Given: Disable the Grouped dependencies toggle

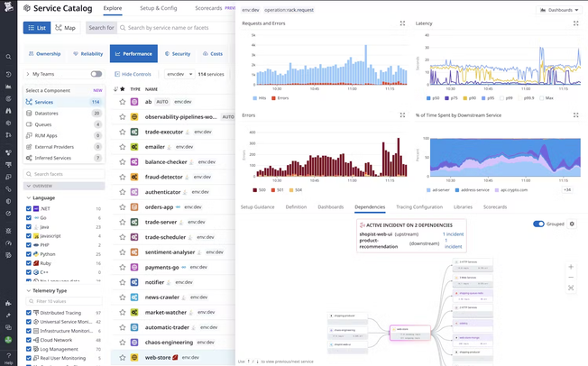Looking at the screenshot, I should tap(539, 224).
